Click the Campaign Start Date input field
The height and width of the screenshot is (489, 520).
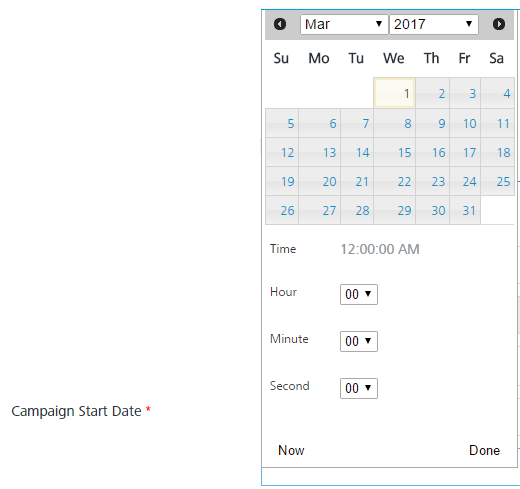tap(390, 477)
